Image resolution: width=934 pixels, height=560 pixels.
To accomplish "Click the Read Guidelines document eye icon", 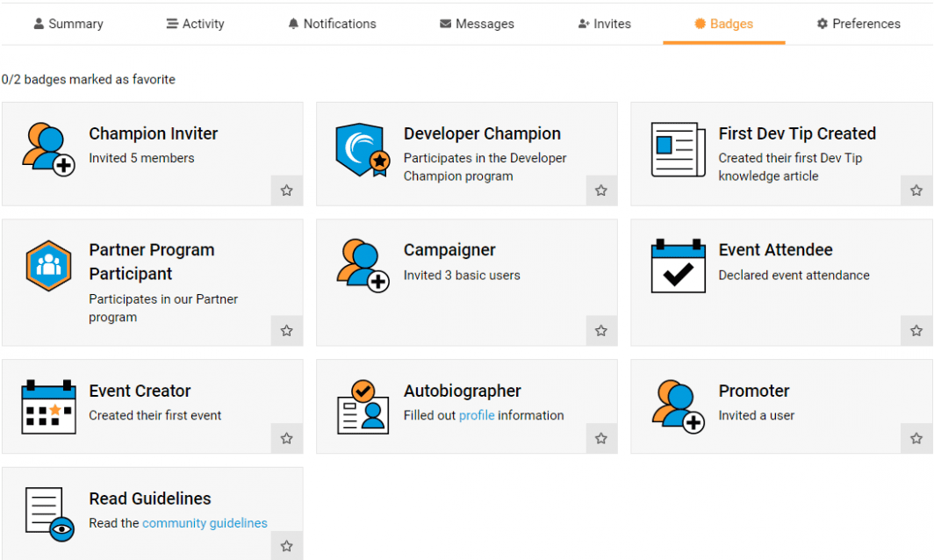I will [x=49, y=514].
